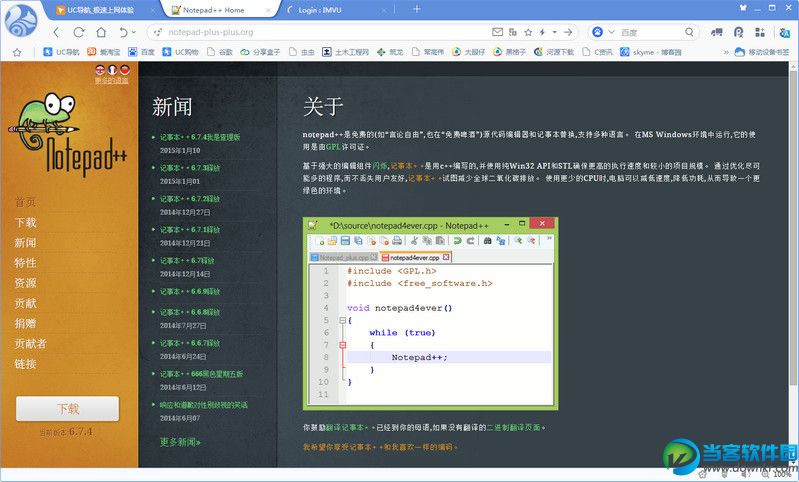
Task: Go to the browser home page
Action: click(x=101, y=32)
